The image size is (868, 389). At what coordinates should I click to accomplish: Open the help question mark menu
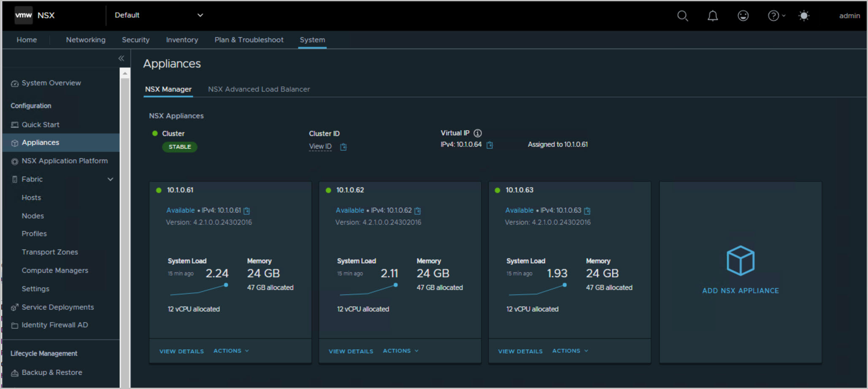pos(773,16)
